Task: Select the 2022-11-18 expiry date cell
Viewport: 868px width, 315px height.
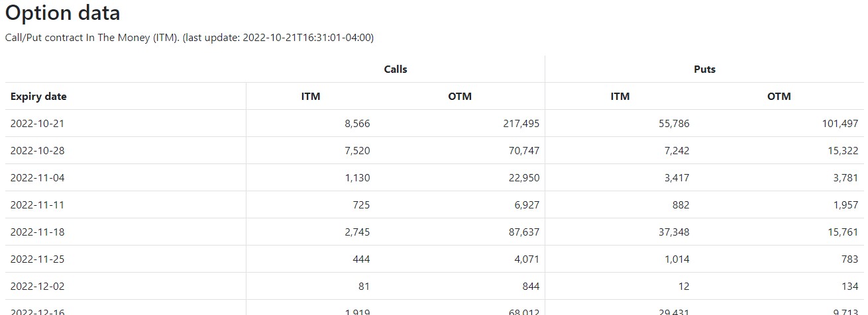Action: tap(37, 232)
